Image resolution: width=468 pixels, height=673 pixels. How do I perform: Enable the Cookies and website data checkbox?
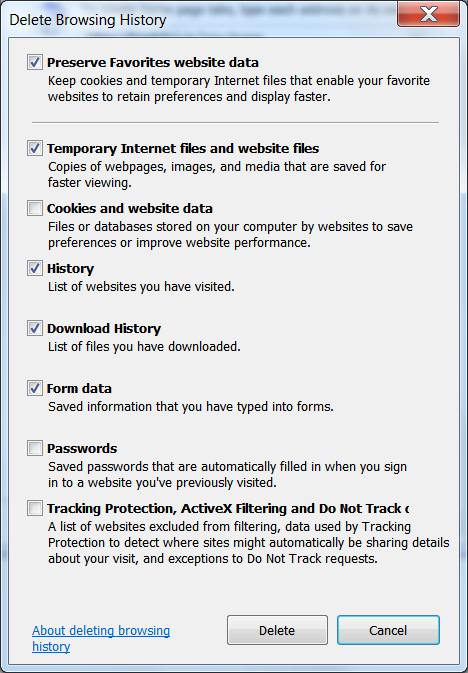[x=35, y=208]
